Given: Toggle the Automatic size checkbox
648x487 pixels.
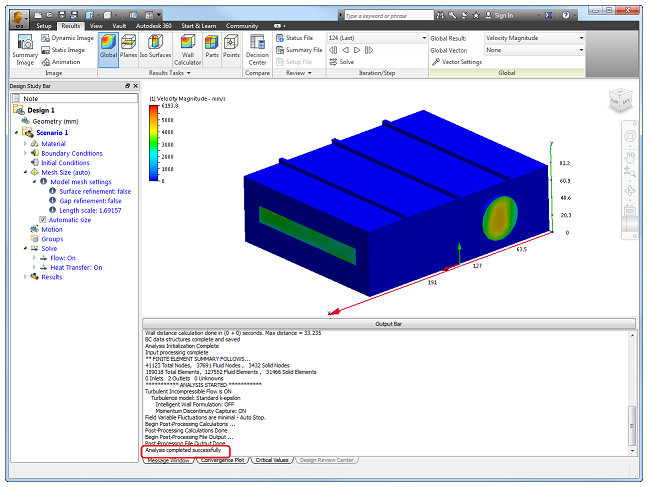Looking at the screenshot, I should (x=43, y=220).
